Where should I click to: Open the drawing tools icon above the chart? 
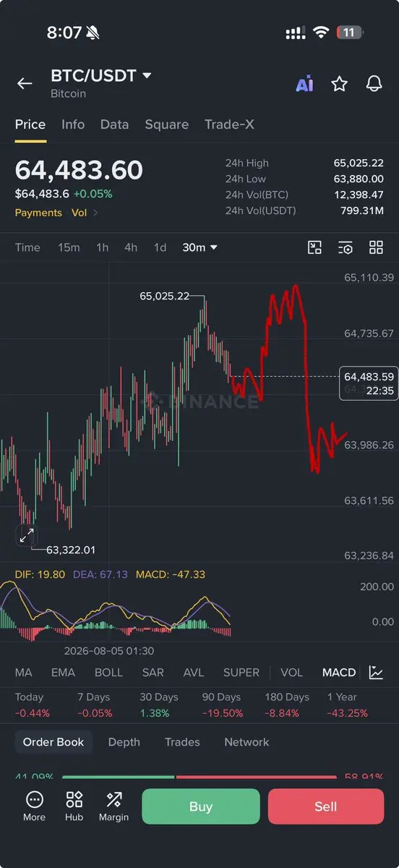(x=314, y=247)
